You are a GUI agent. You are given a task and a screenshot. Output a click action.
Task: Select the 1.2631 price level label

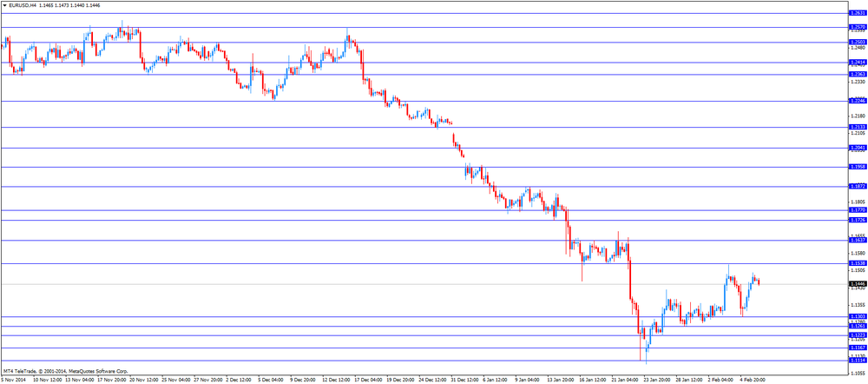pyautogui.click(x=857, y=13)
